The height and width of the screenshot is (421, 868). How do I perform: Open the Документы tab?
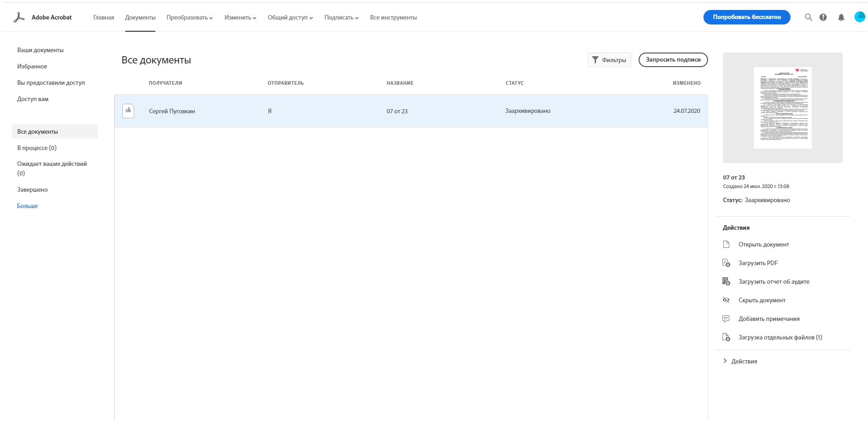point(140,18)
